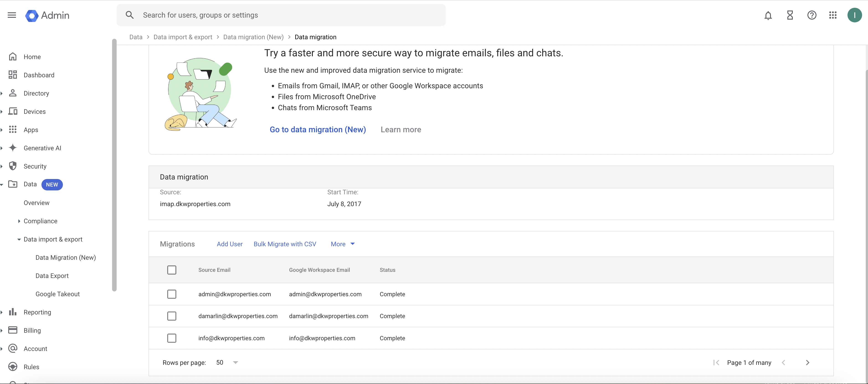Click the Data breadcrumb link

pos(136,37)
